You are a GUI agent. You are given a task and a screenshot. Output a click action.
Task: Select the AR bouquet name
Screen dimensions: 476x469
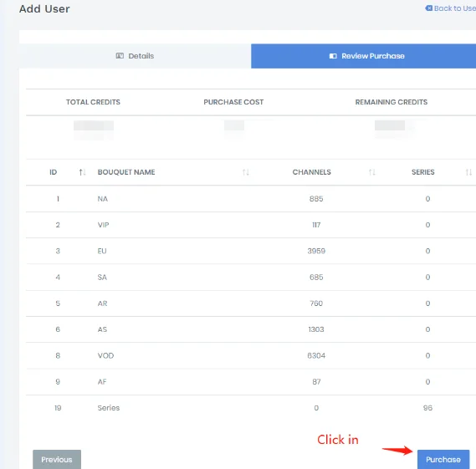pyautogui.click(x=102, y=303)
